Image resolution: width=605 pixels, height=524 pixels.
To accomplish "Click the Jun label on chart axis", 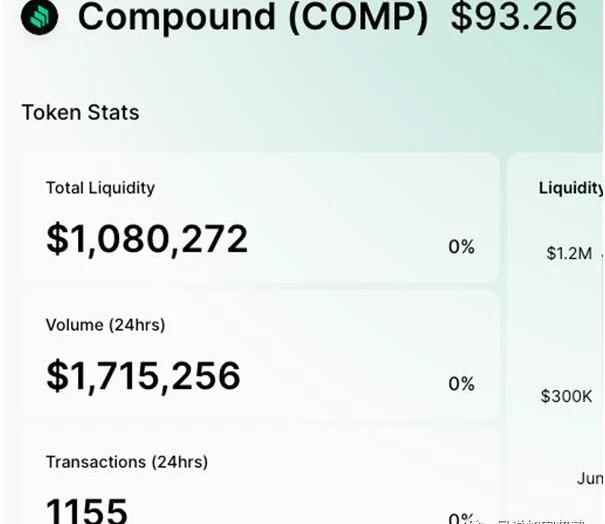I will pyautogui.click(x=589, y=479).
